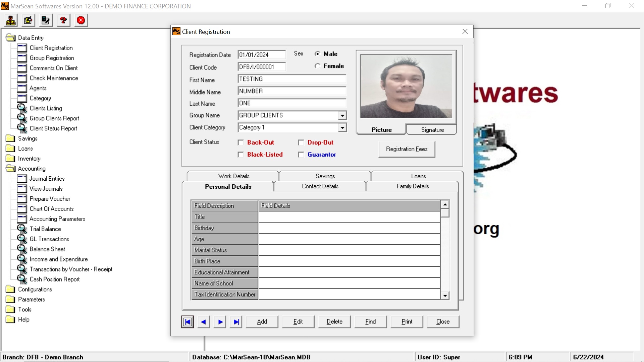Viewport: 644px width, 362px height.
Task: Click the First Name input field
Action: 292,79
